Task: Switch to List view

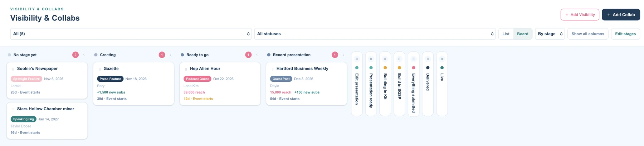Action: (x=506, y=34)
